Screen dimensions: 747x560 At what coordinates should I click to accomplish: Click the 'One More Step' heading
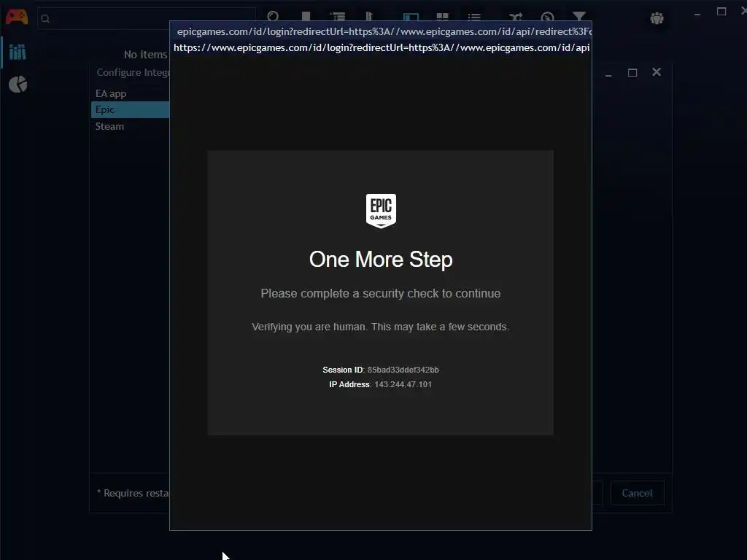[381, 259]
